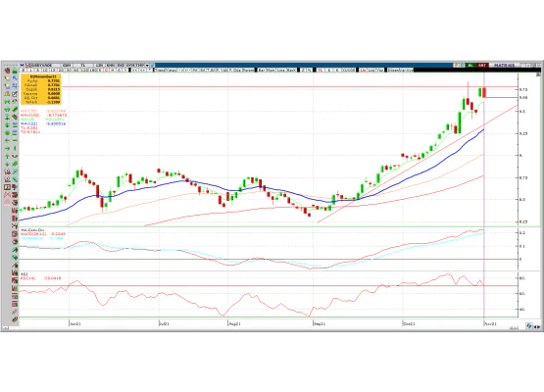
Task: Select the Line chart type button
Action: (x=281, y=70)
